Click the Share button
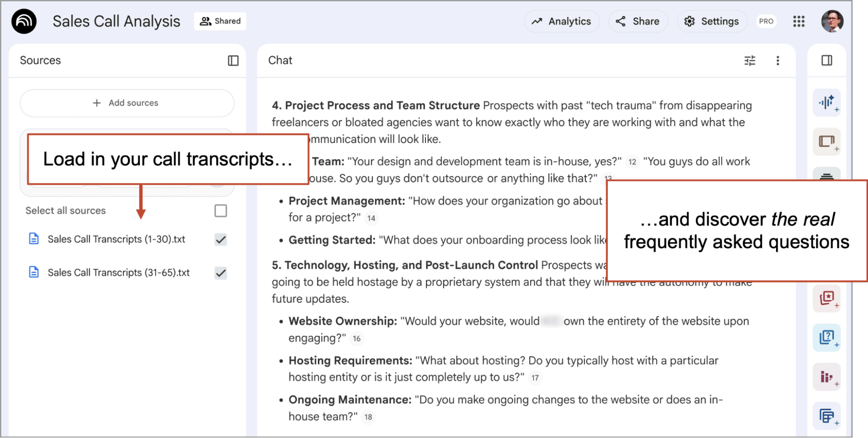 point(638,21)
